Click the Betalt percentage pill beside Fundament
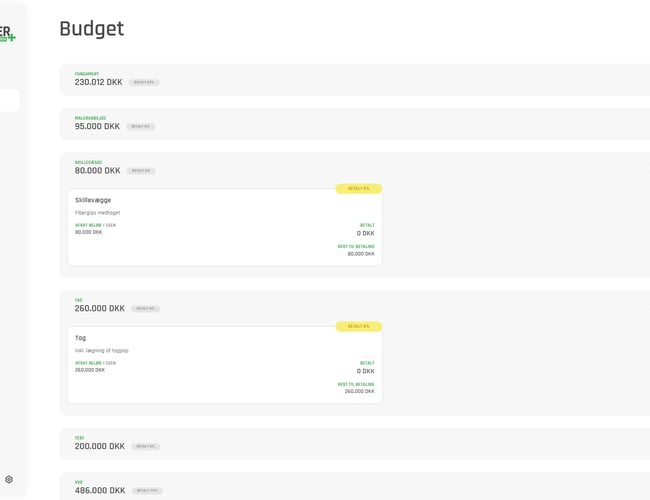This screenshot has width=650, height=500. 144,82
